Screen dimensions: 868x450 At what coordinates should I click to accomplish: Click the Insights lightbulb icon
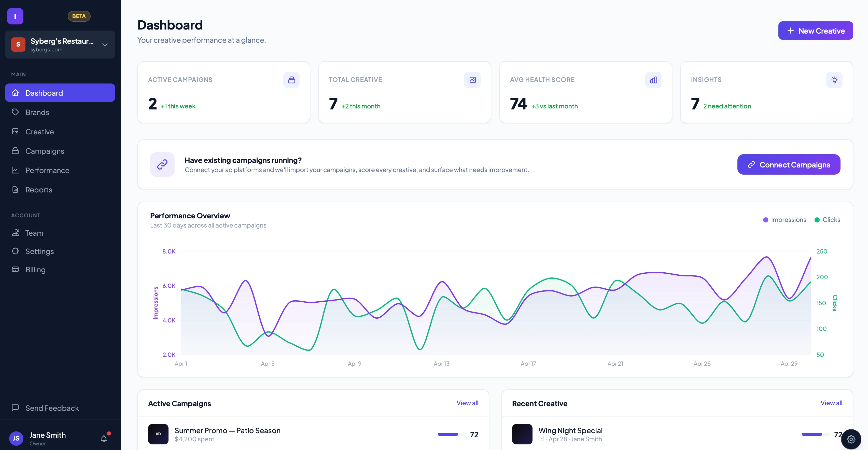point(834,80)
